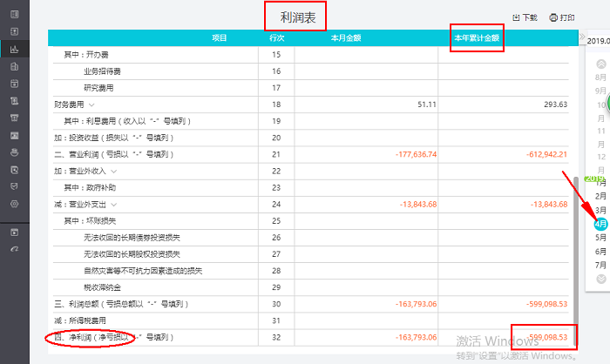
Task: Select the 减：所得税费用 row label
Action: point(80,320)
